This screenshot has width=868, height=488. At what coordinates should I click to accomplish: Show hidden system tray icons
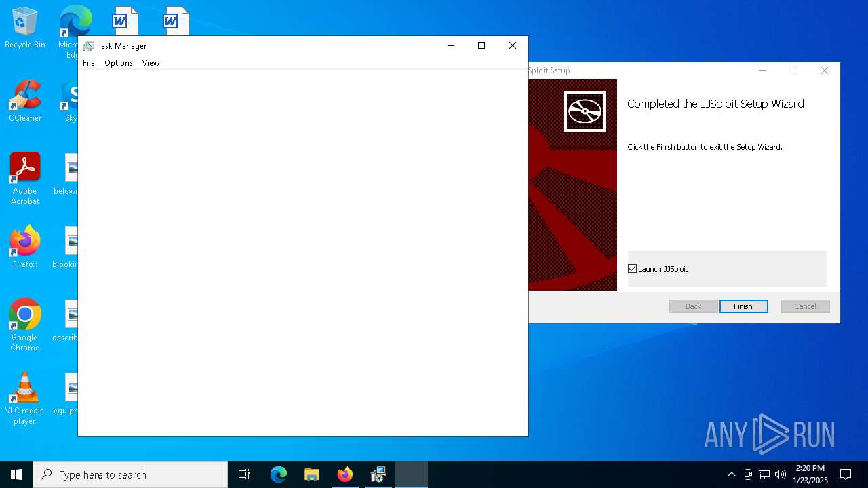731,474
